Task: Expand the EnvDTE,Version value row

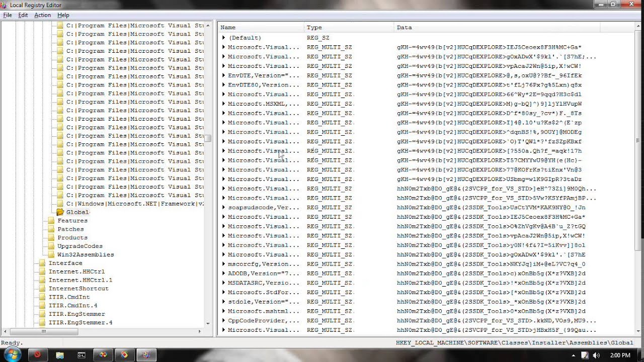Action: [224, 75]
